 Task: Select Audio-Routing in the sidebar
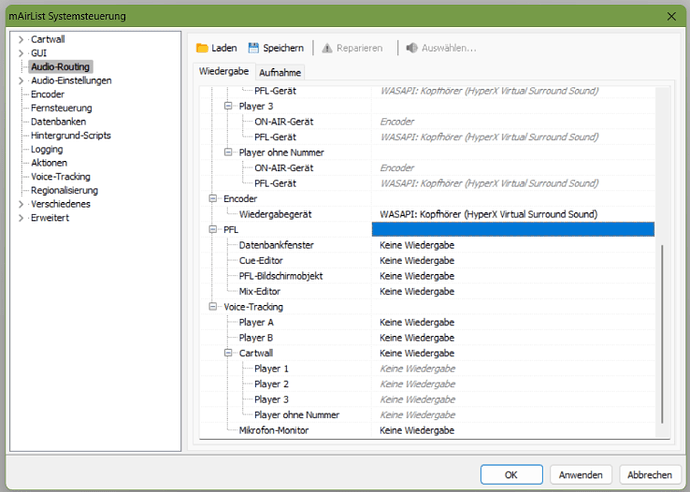tap(60, 67)
